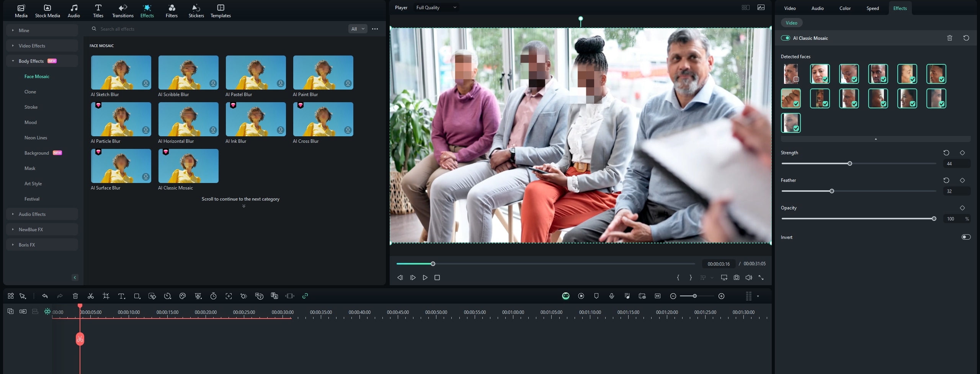980x374 pixels.
Task: Uncheck the first face in second row
Action: tap(796, 104)
